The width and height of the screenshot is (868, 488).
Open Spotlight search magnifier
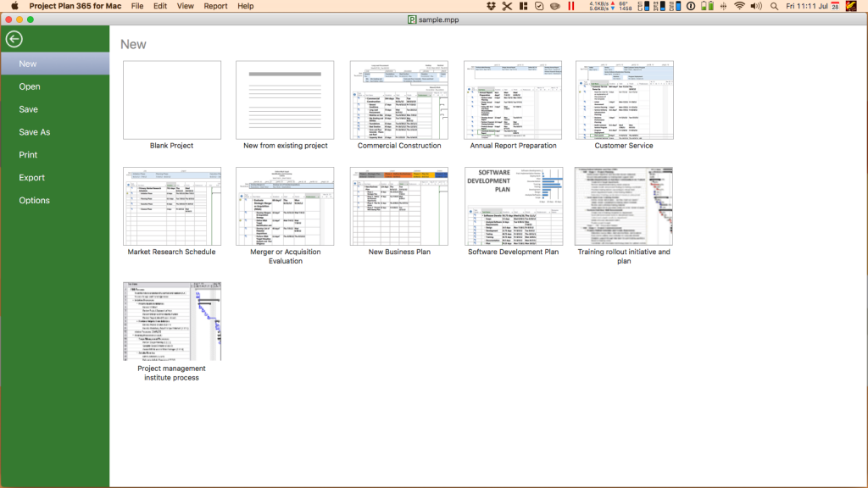[774, 6]
